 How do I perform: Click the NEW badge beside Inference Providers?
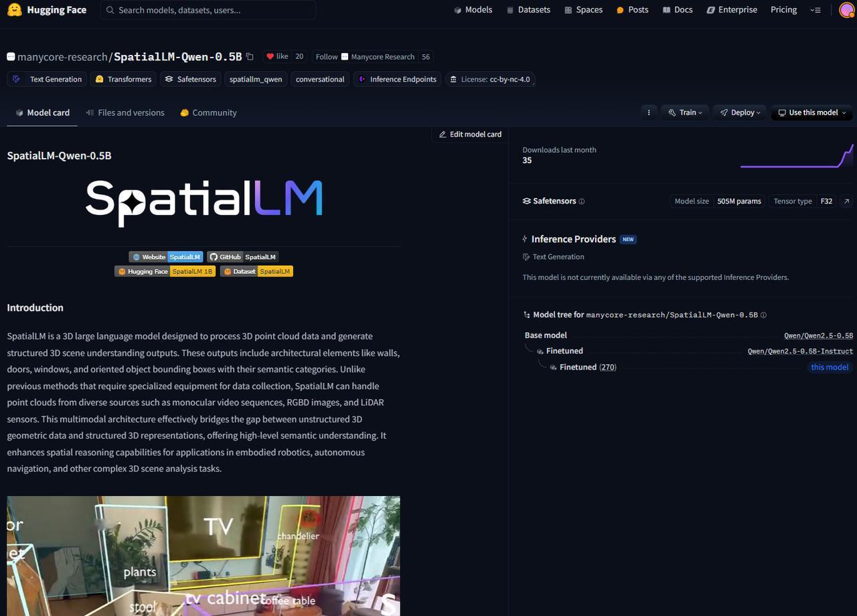[628, 239]
